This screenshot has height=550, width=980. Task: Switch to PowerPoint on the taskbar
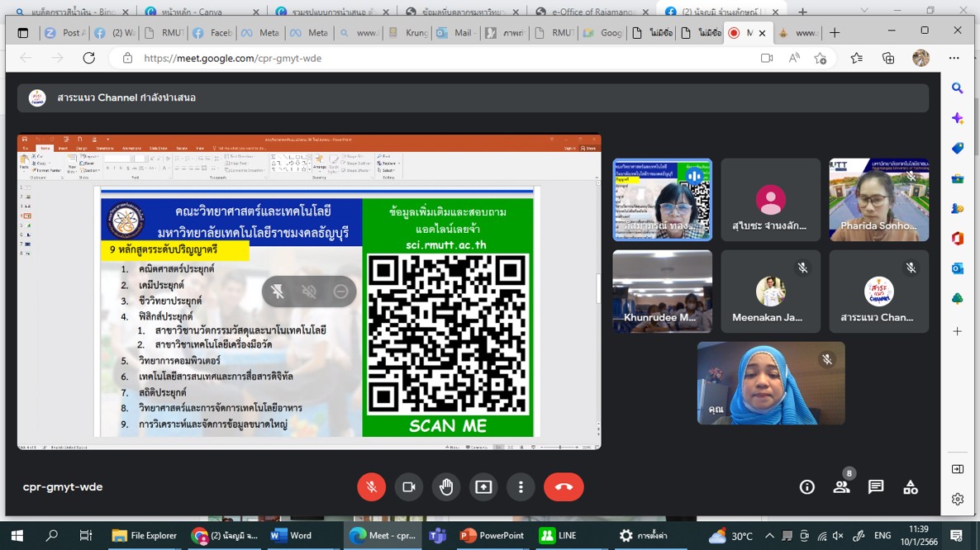(492, 536)
